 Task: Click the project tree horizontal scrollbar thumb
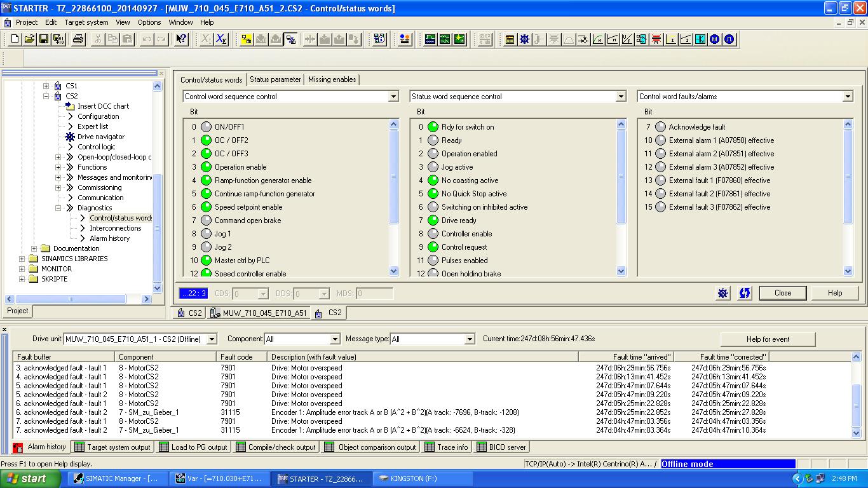[71, 299]
